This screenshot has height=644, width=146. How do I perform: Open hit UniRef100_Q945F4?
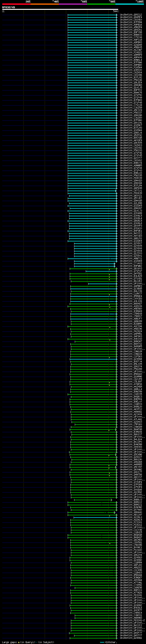pos(131,17)
